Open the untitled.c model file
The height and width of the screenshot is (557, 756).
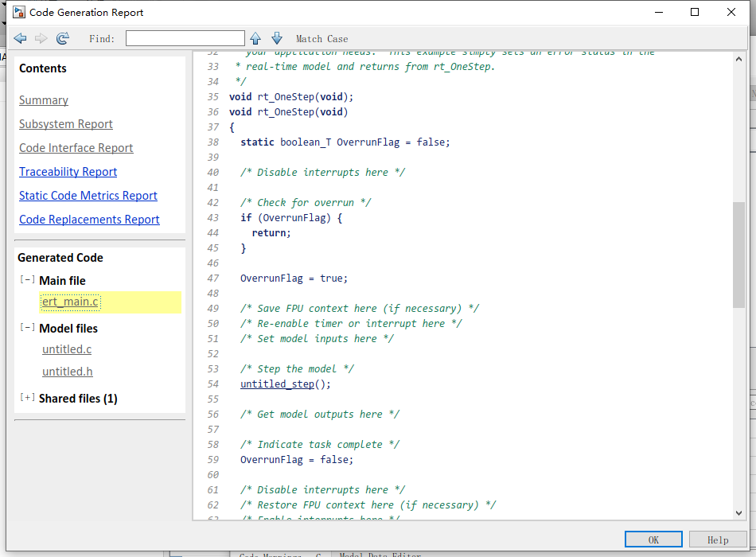[67, 349]
